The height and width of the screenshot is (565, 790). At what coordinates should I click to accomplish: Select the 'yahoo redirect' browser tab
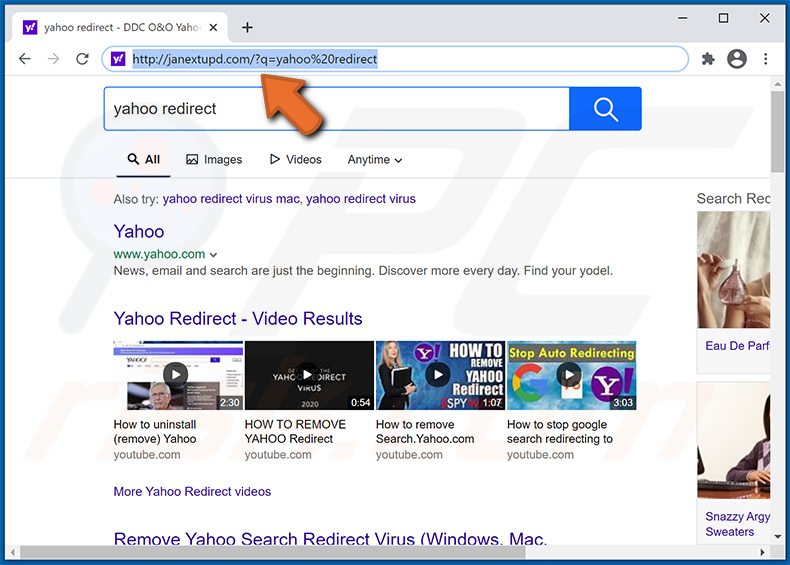(x=121, y=27)
